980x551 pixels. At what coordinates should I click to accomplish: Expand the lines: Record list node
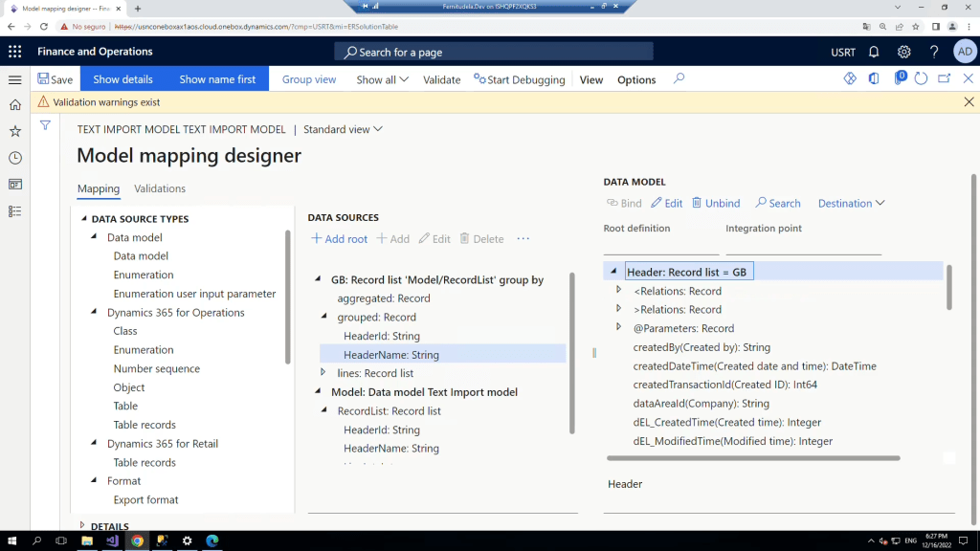tap(323, 373)
